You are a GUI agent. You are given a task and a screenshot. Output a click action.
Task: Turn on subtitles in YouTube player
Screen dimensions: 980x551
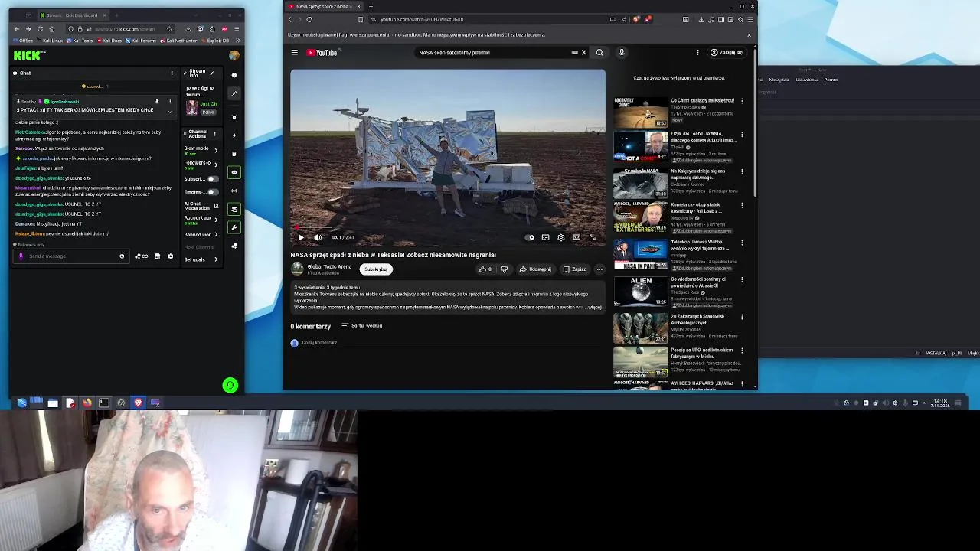coord(545,237)
